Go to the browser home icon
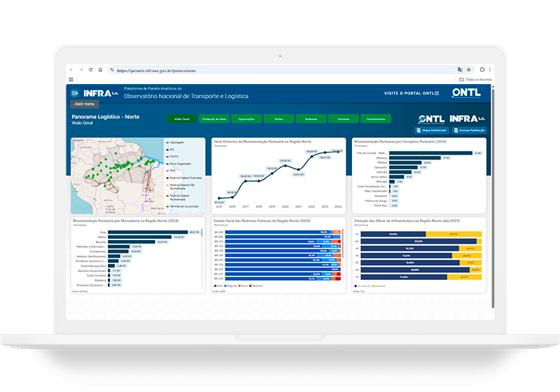 click(100, 70)
